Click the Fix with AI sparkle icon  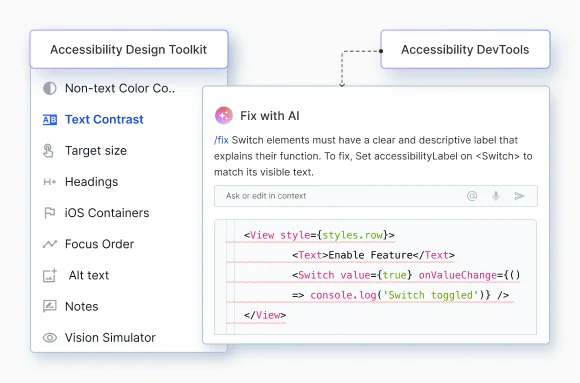[x=224, y=116]
